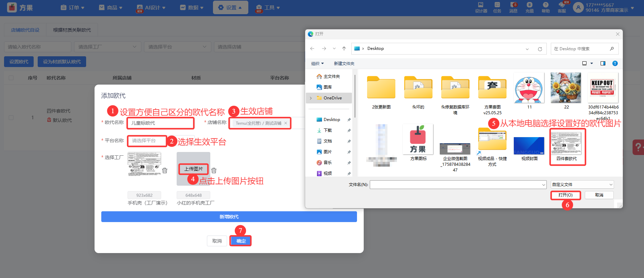Click the 请输入欧代名称 search field
644x278 pixels.
pos(38,47)
